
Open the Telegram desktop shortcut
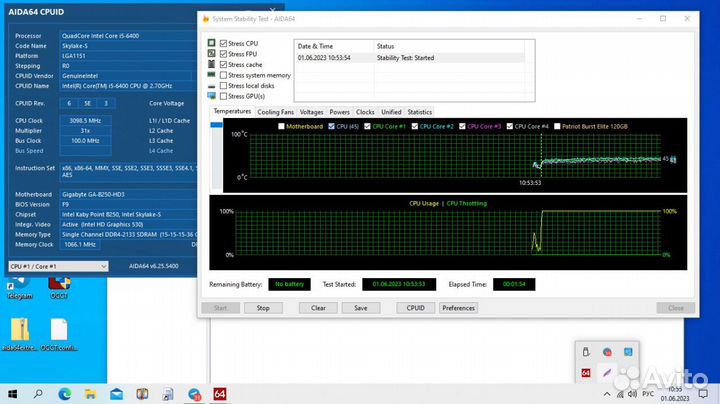click(x=19, y=287)
